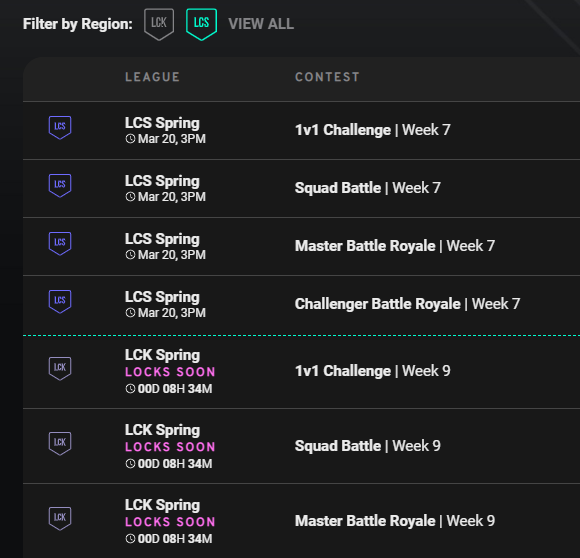Viewport: 580px width, 558px height.
Task: Select VIEW ALL regions filter
Action: pyautogui.click(x=261, y=24)
